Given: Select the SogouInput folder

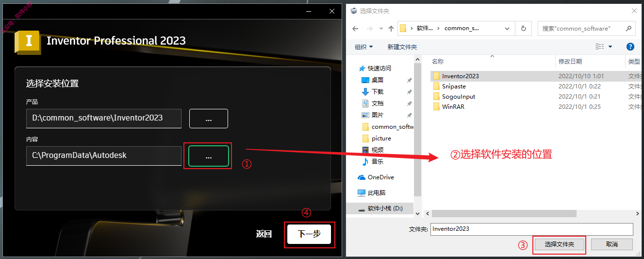Looking at the screenshot, I should (459, 96).
